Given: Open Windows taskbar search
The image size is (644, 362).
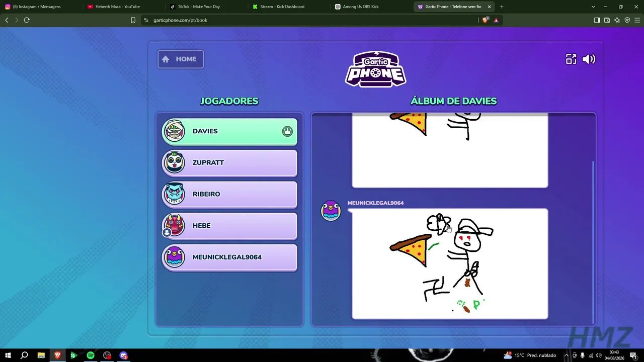Looking at the screenshot, I should pos(24,355).
